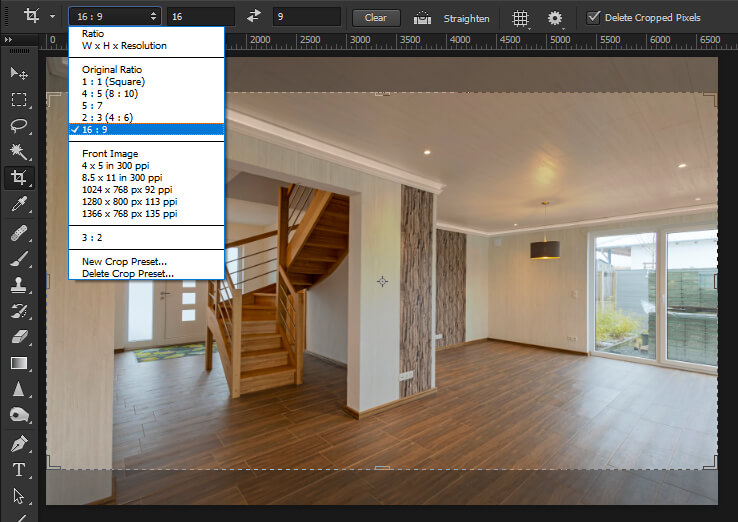Select the Eyedropper tool
This screenshot has height=522, width=738.
click(x=18, y=205)
